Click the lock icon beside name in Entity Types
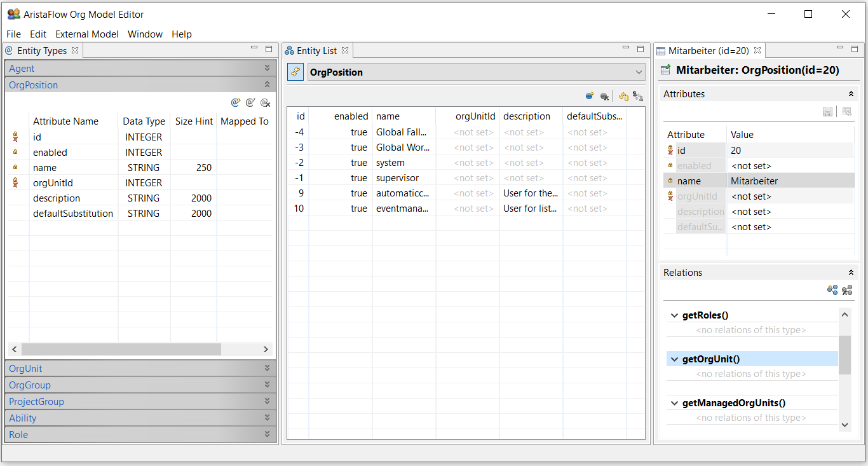This screenshot has width=868, height=466. click(15, 167)
